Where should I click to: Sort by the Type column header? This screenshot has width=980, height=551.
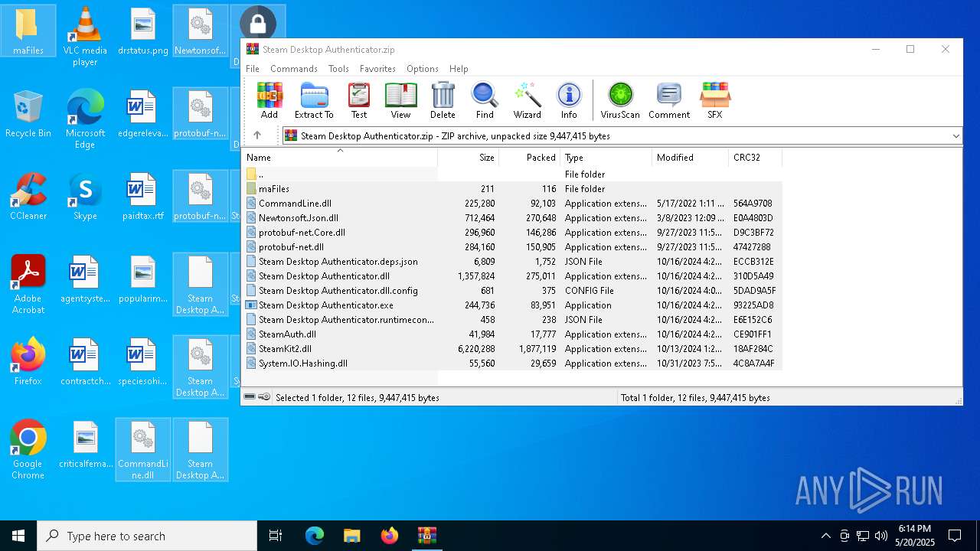click(x=606, y=158)
